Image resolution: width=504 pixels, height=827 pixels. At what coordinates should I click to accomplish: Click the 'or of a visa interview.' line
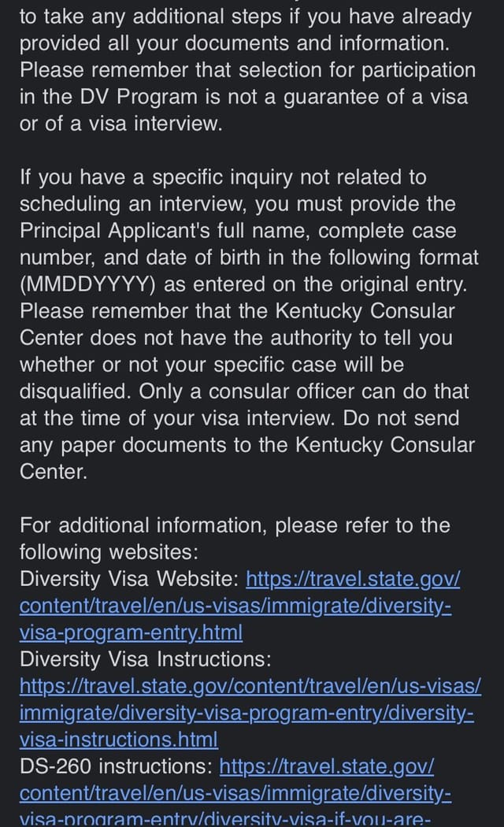pyautogui.click(x=120, y=124)
